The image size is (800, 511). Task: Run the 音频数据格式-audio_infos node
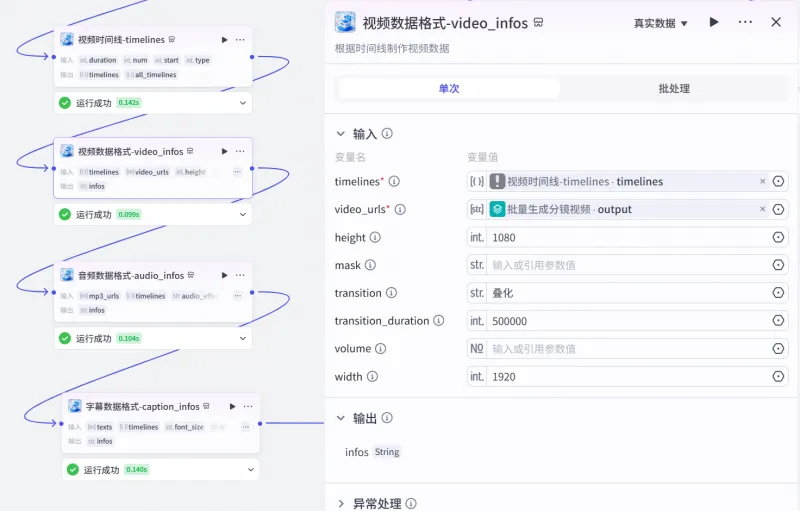point(224,275)
